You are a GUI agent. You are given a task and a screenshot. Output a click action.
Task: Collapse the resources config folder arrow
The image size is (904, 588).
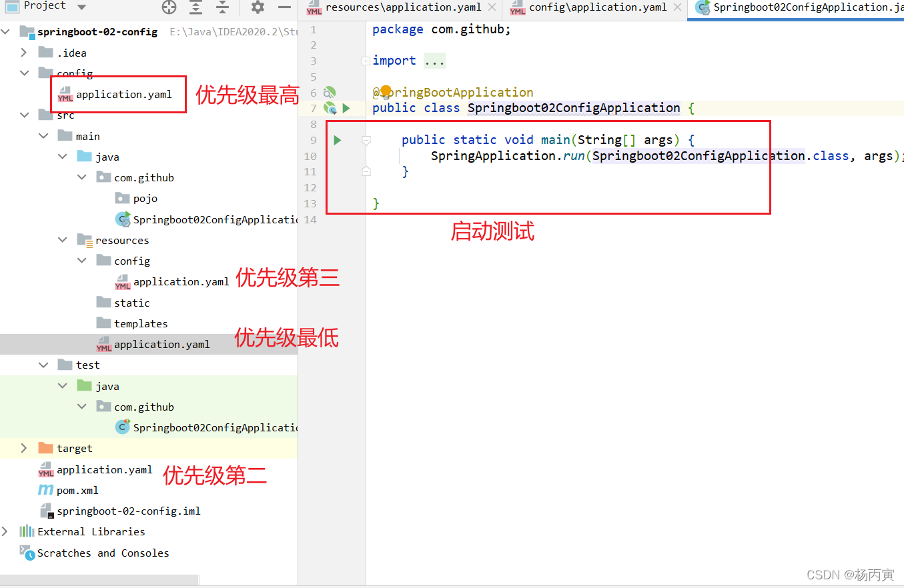coord(82,261)
